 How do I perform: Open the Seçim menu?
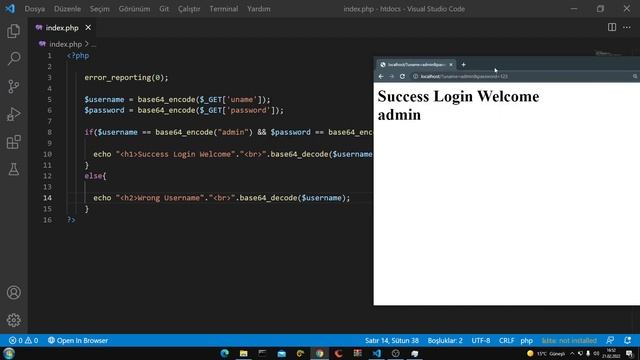(100, 9)
